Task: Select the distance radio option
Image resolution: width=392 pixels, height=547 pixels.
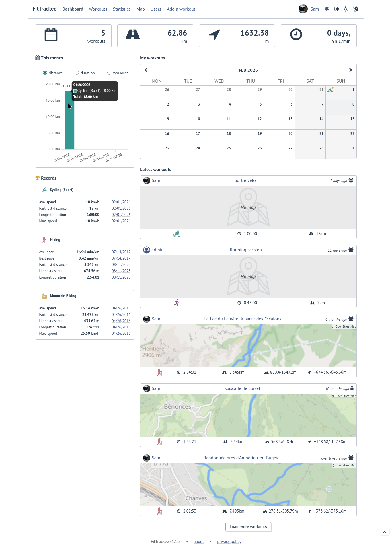Action: pos(45,73)
